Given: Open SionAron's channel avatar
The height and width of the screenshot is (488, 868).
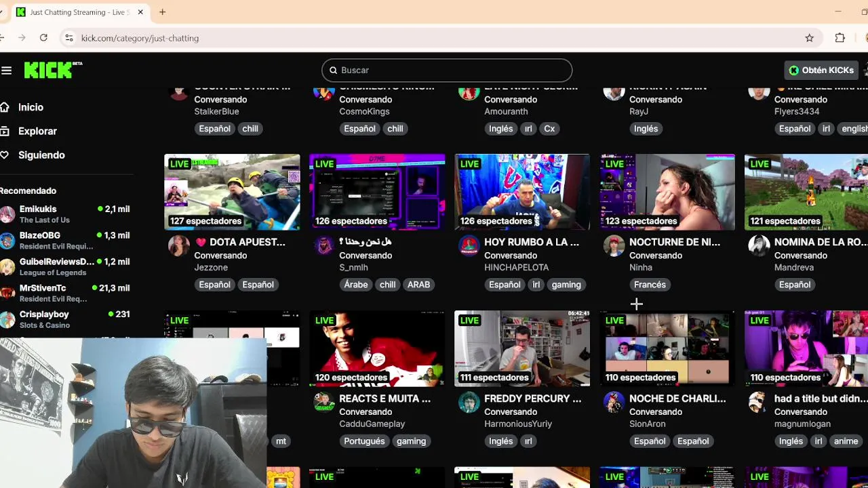Looking at the screenshot, I should 614,403.
